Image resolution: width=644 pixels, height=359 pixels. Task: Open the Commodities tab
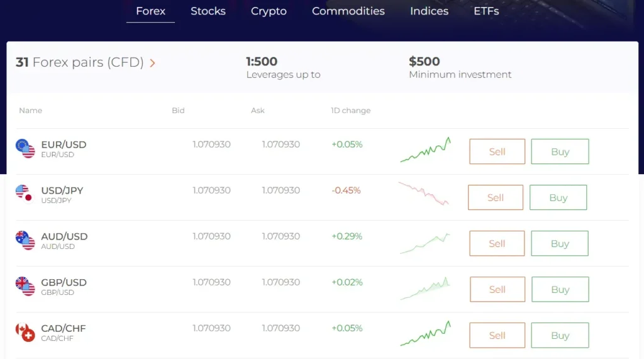[x=348, y=11]
